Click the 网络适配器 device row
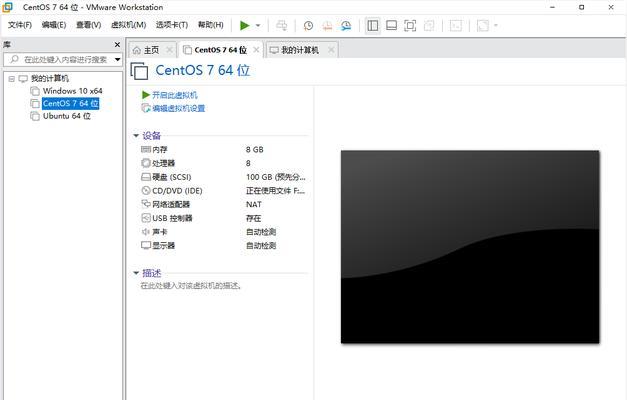Viewport: 627px width, 400px height. click(224, 204)
